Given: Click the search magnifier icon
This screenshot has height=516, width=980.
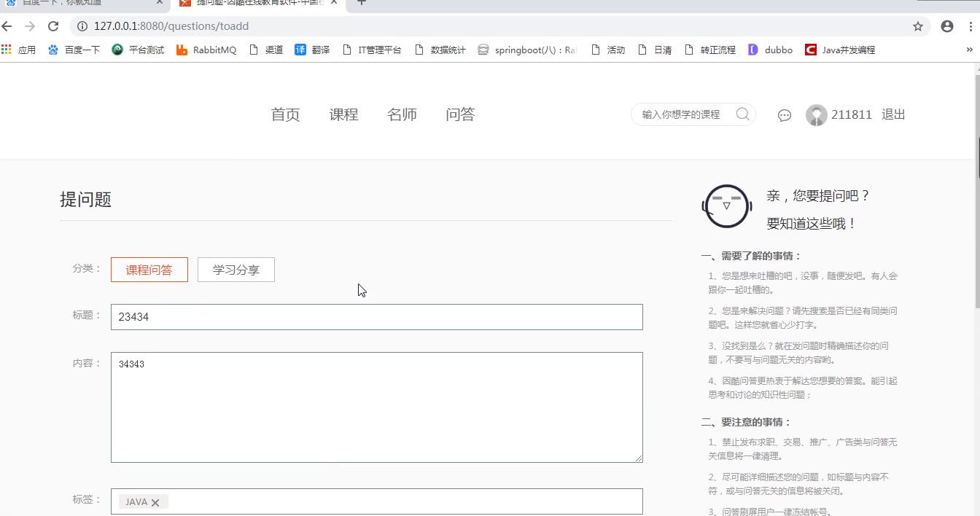Looking at the screenshot, I should (742, 114).
